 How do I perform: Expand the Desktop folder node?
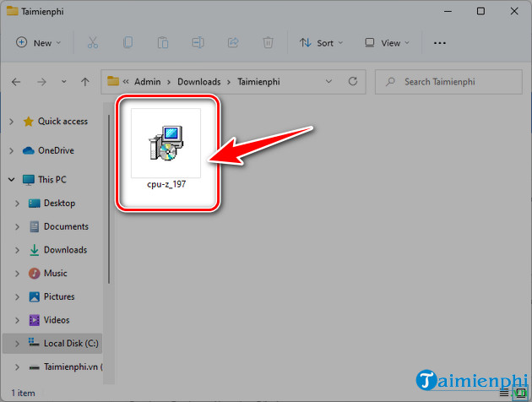click(x=17, y=204)
